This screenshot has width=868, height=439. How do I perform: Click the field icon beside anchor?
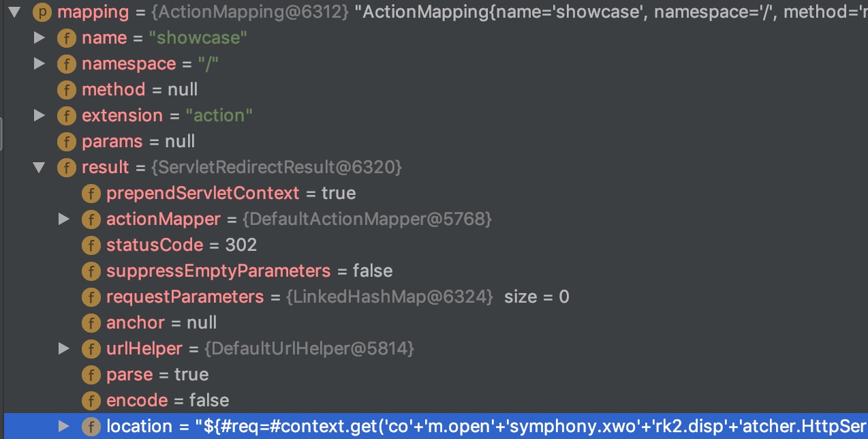pos(91,322)
